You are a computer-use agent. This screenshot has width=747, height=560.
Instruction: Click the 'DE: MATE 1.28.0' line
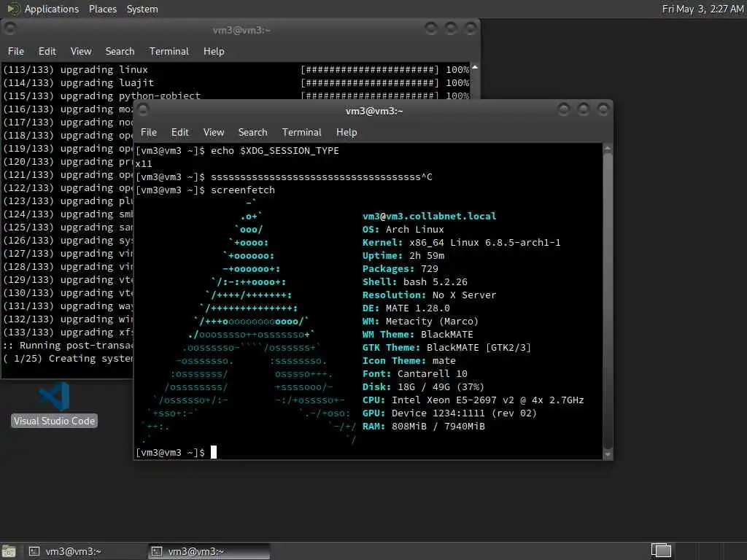406,308
